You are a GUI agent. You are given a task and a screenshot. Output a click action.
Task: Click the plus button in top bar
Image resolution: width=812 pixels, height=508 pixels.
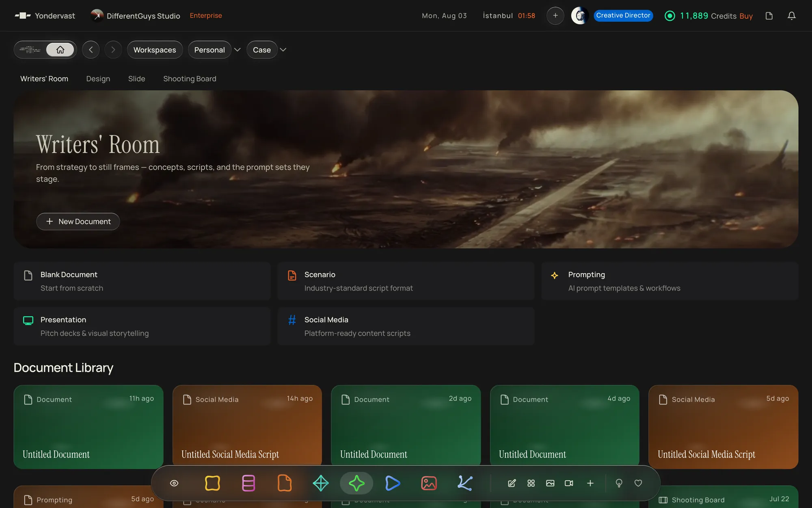click(x=555, y=15)
